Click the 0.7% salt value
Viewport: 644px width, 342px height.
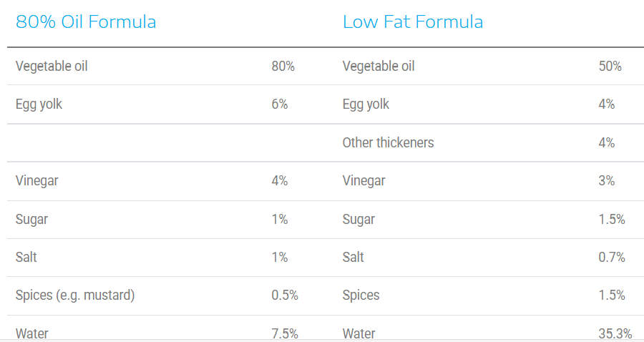tap(612, 257)
